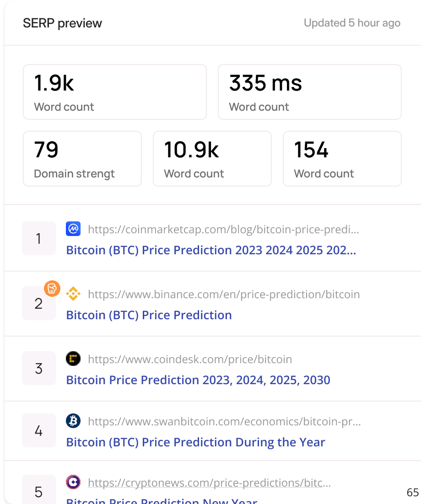Select the 10.9k Word count card

pos(212,159)
